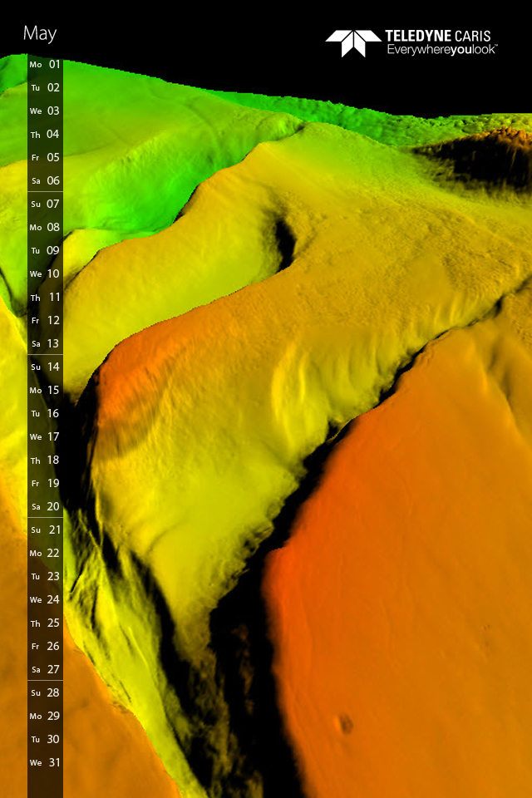Select calendar row 'Su 07'
This screenshot has height=798, width=532.
point(46,204)
